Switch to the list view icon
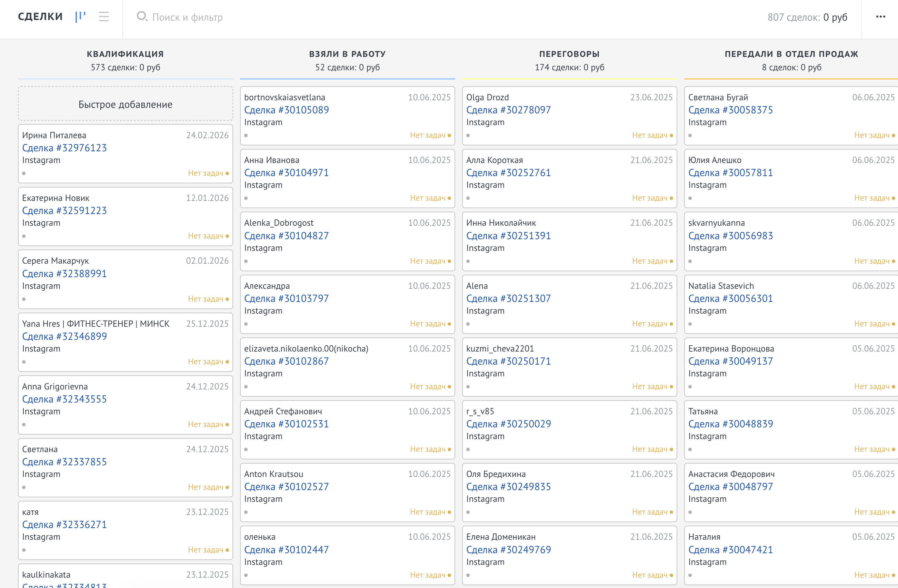898x588 pixels. tap(104, 17)
